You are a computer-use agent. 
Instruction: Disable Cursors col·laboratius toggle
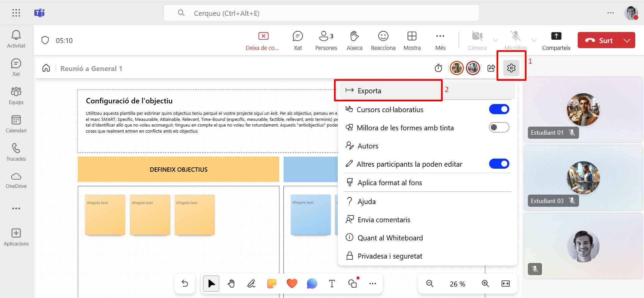coord(499,109)
